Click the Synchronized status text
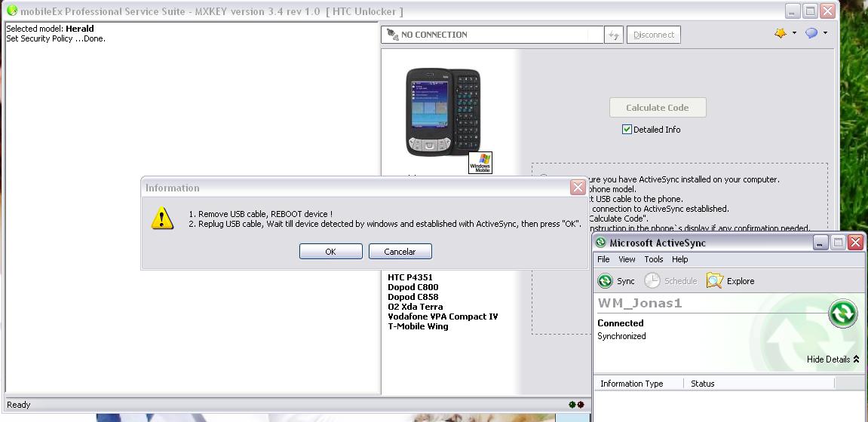The width and height of the screenshot is (868, 422). click(621, 336)
